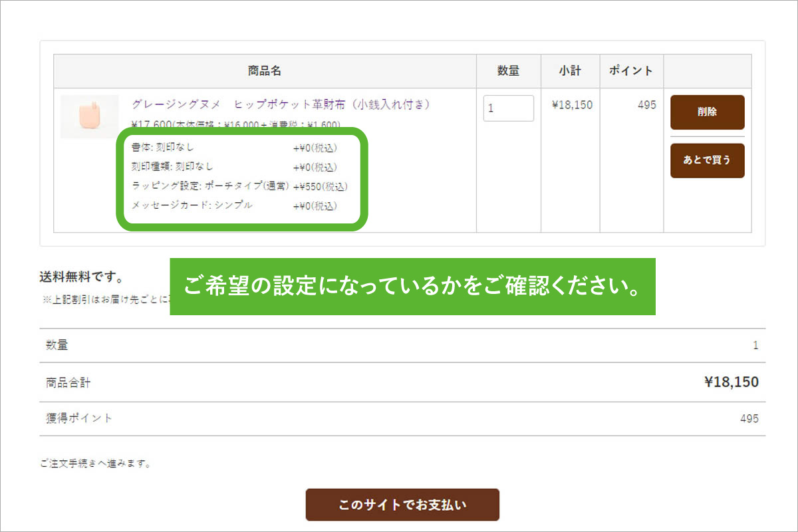This screenshot has width=798, height=532.
Task: Focus the quantity input field showing 1
Action: pos(508,108)
